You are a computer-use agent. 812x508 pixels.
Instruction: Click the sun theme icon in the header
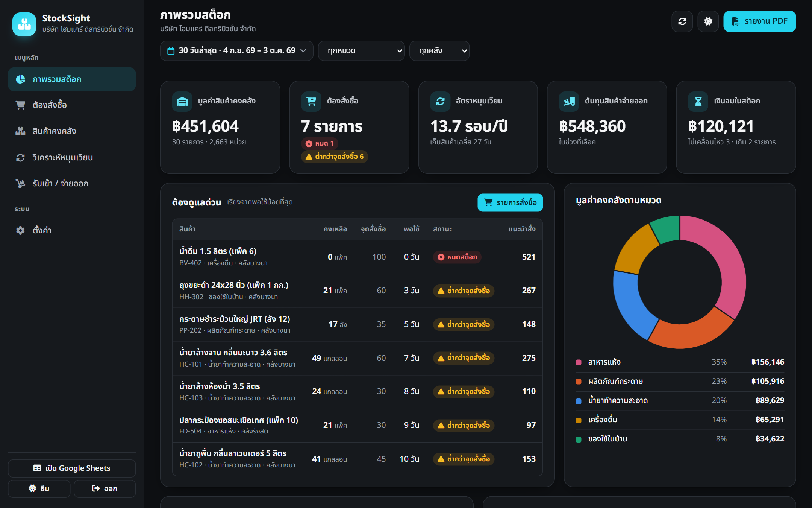(x=708, y=21)
